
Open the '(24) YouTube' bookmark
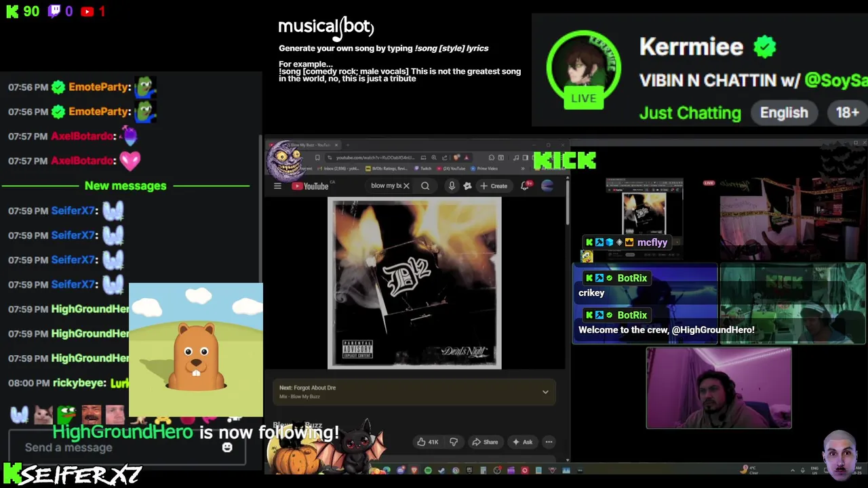[452, 169]
